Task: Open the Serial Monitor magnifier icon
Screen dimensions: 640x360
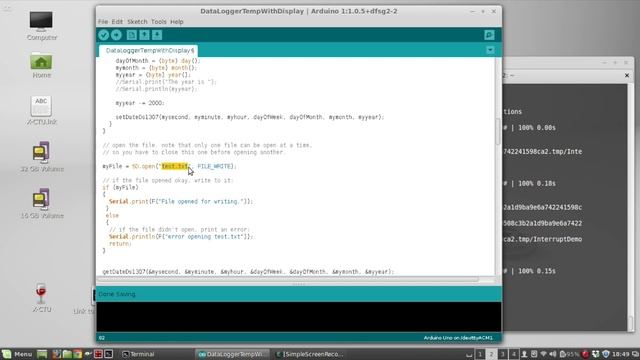Action: tap(489, 35)
